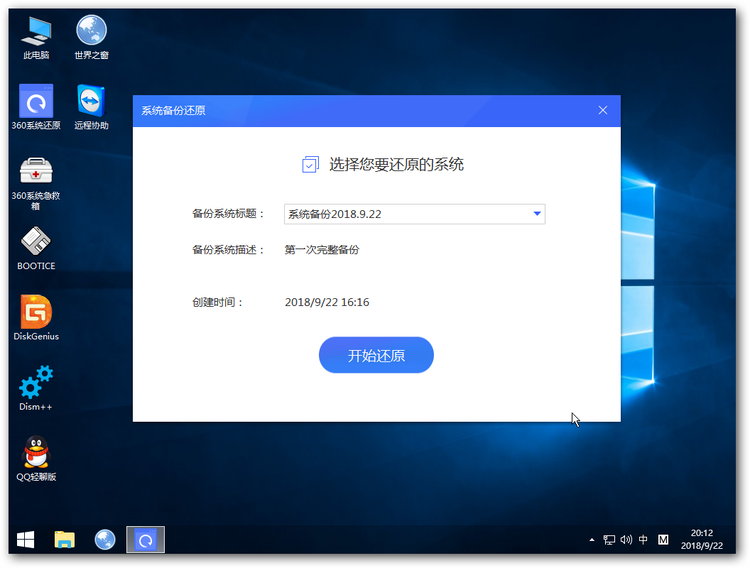This screenshot has width=750, height=568.
Task: Launch QQ轻聊版 penguin icon
Action: coord(36,458)
